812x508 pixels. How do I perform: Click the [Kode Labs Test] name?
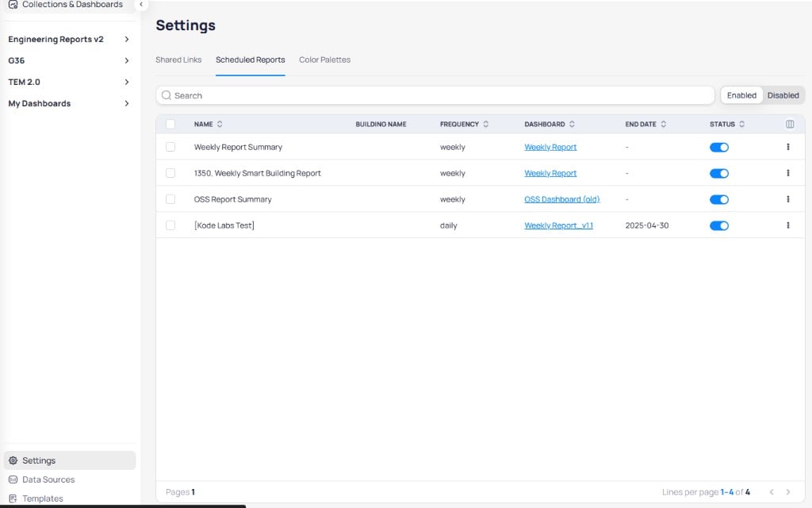tap(224, 225)
